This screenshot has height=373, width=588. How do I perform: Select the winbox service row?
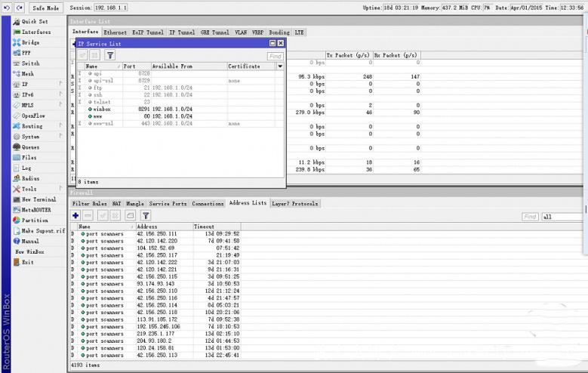[180, 109]
